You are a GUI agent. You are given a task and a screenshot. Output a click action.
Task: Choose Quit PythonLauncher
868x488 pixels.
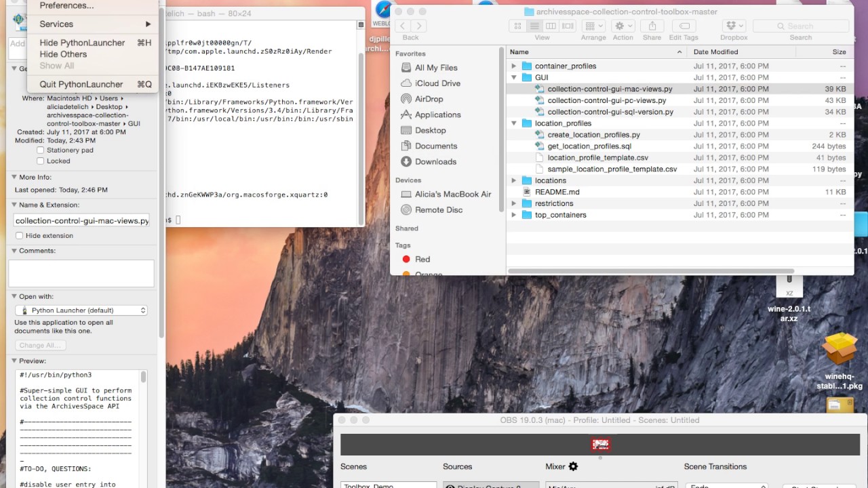pos(92,85)
